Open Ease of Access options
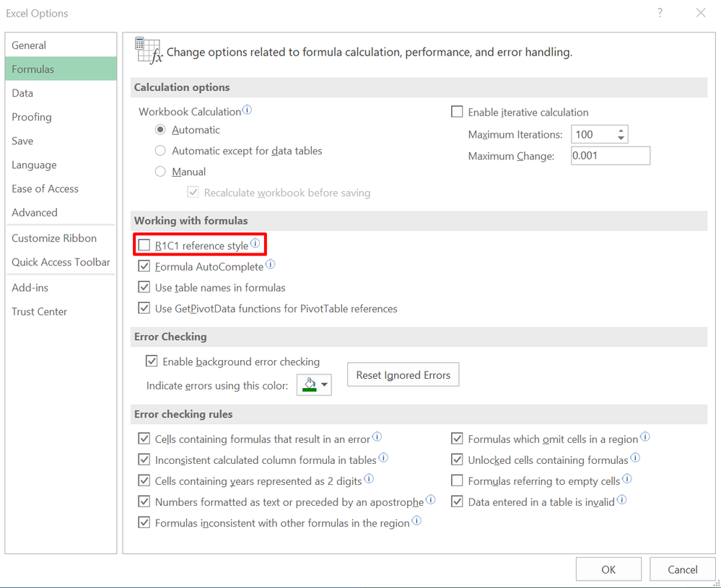The width and height of the screenshot is (721, 588). pos(61,188)
